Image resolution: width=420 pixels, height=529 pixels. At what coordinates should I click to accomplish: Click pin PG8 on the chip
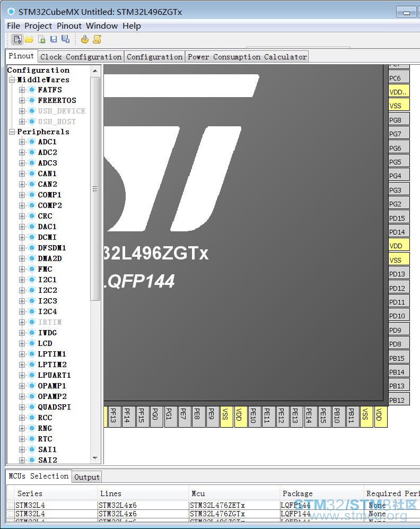[399, 120]
